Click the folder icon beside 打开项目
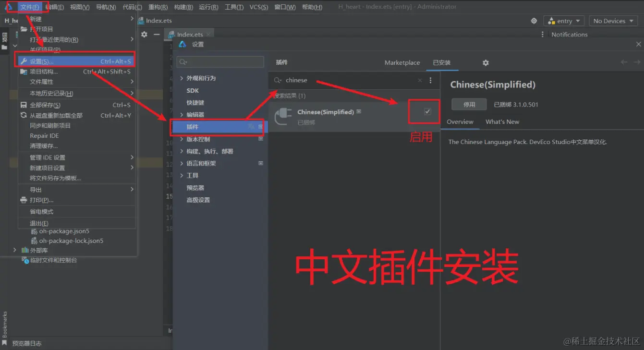Screen dimensions: 644x350 click(x=24, y=29)
